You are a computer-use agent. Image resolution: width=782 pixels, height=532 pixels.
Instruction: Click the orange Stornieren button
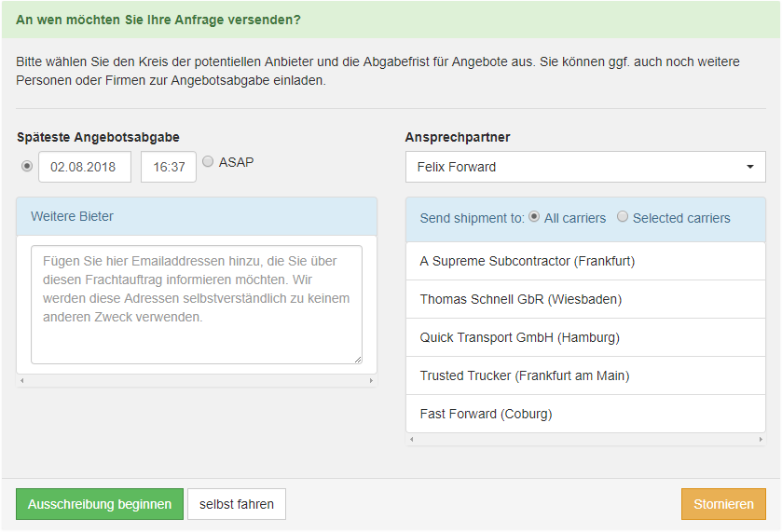[723, 504]
